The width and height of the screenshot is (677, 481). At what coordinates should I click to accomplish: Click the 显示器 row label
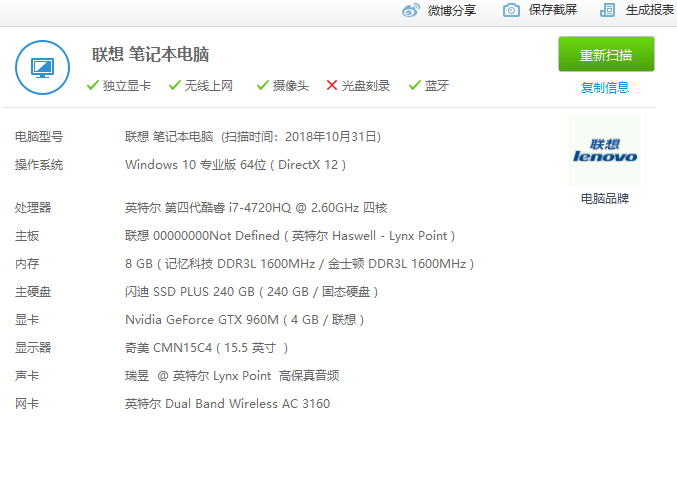tap(33, 348)
